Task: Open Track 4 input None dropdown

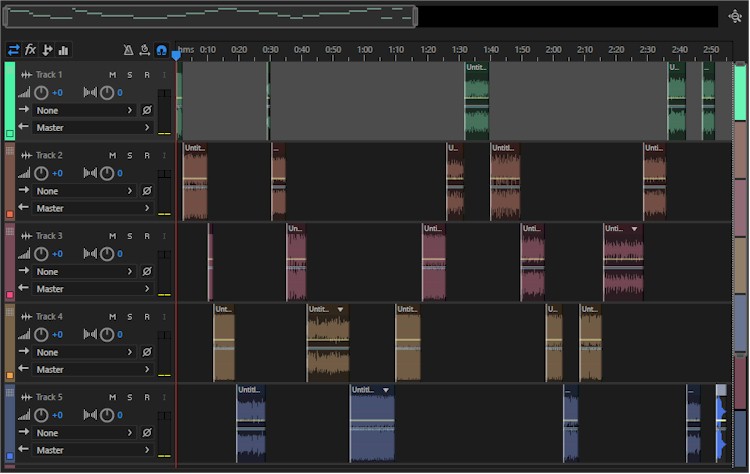Action: click(x=84, y=353)
